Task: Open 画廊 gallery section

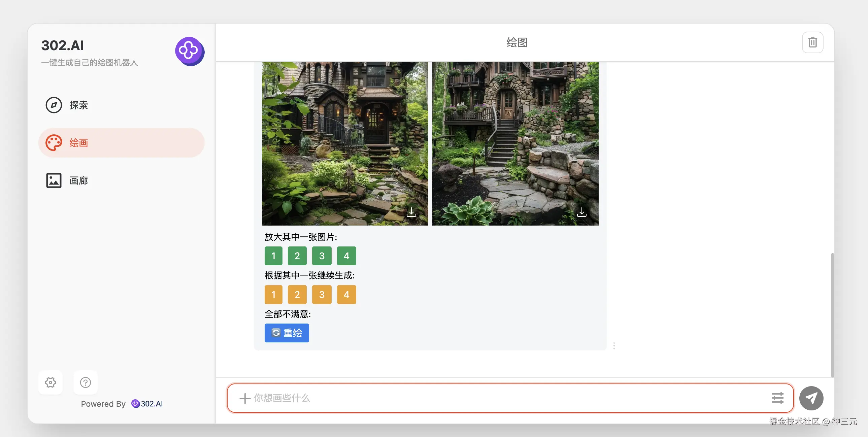Action: click(78, 180)
